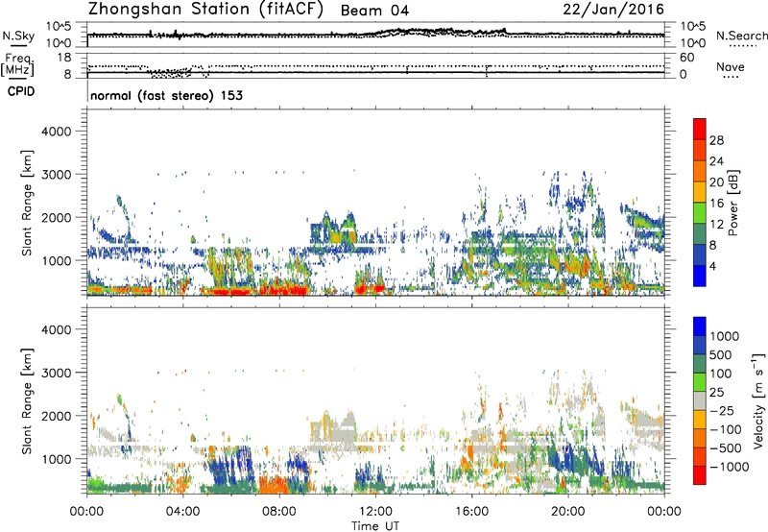Click the 'Power [dB]' color bar title
Viewport: 768px width, 532px height.
click(733, 203)
